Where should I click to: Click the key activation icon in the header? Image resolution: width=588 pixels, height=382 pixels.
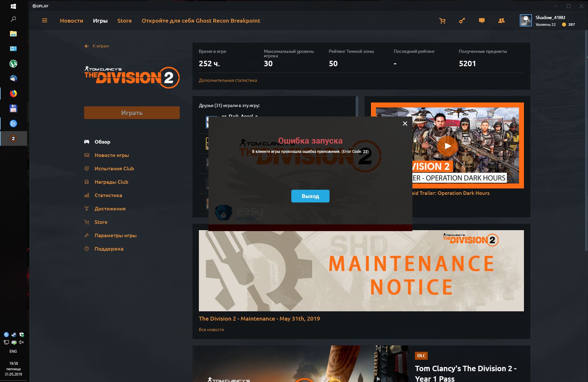[462, 21]
